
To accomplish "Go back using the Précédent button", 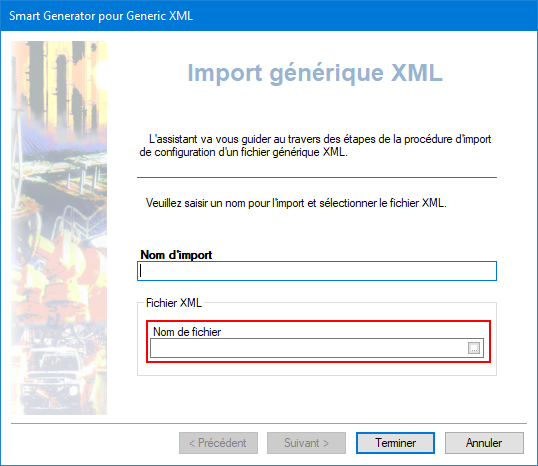I will [218, 443].
